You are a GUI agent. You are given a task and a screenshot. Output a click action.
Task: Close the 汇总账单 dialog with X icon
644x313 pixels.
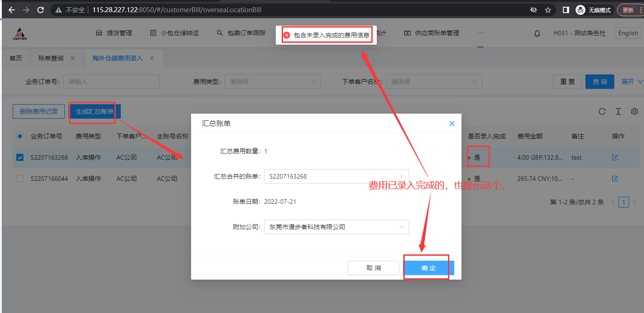coord(452,124)
